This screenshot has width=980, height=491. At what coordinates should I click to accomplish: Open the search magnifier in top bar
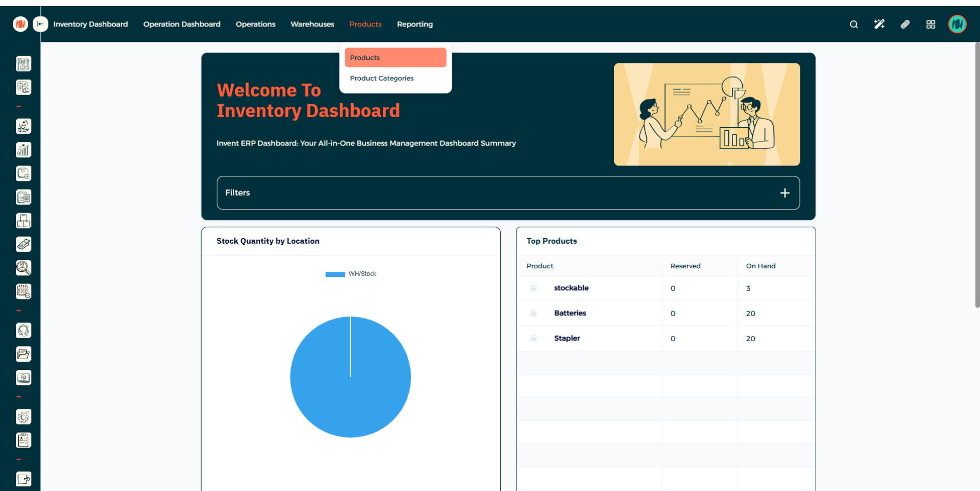pos(853,24)
